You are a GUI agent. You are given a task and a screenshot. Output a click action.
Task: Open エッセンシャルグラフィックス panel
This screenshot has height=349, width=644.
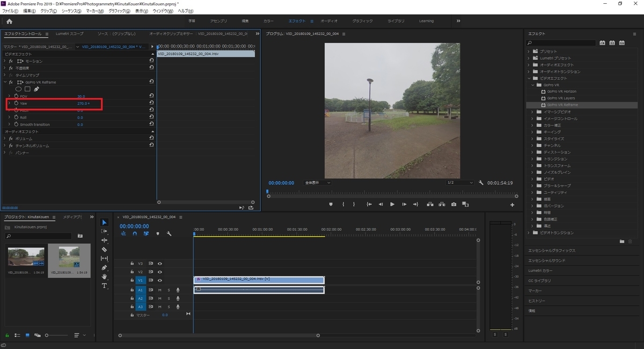(552, 250)
